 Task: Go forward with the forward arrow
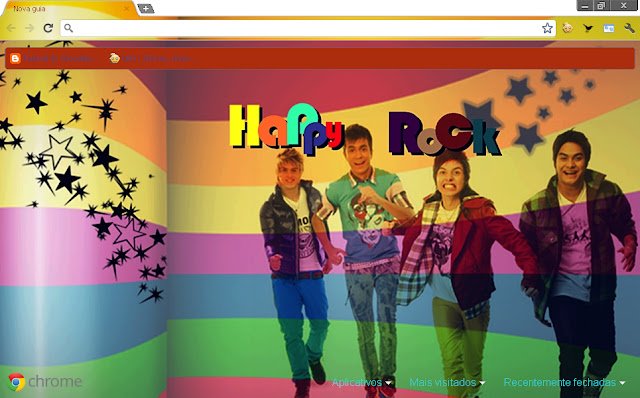click(x=29, y=28)
